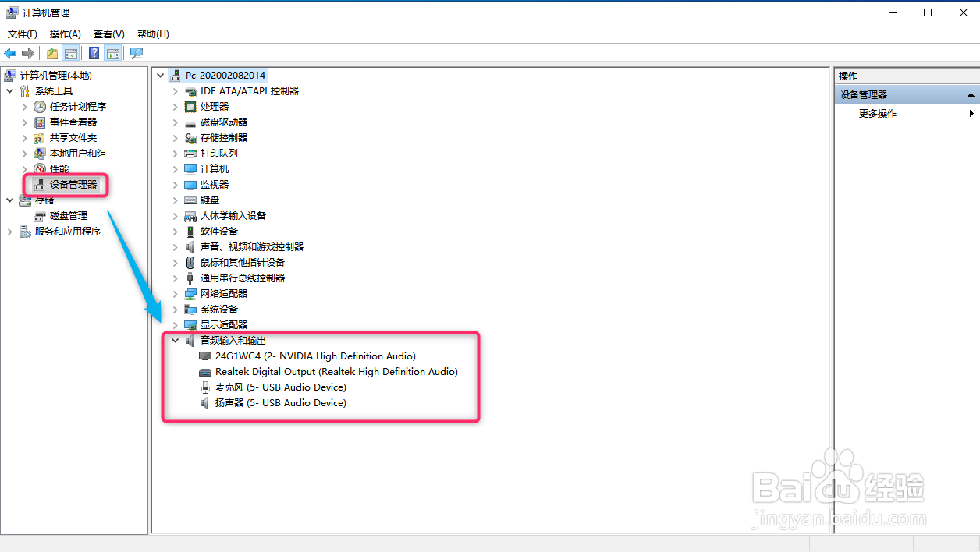980x552 pixels.
Task: Open Help using the question mark icon
Action: tap(93, 52)
